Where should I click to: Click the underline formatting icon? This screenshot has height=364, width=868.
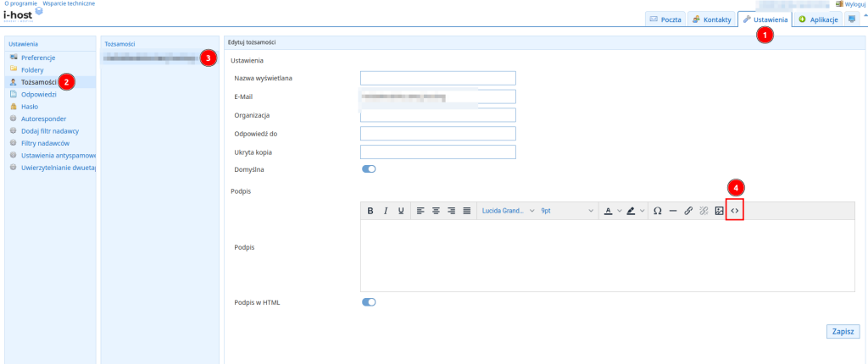pyautogui.click(x=401, y=211)
